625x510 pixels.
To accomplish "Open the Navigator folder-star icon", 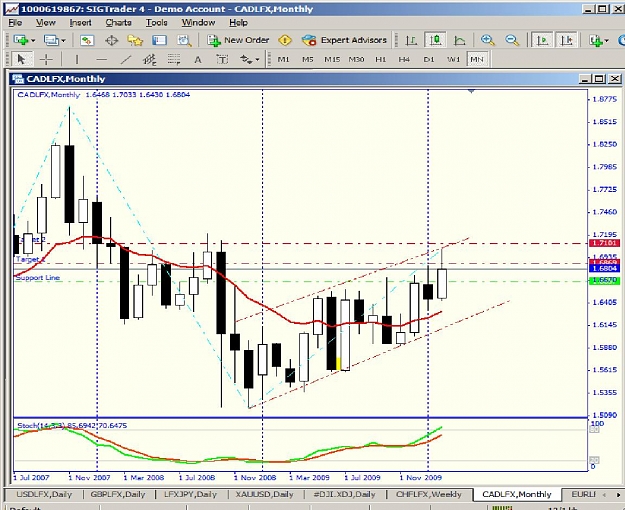I will (x=135, y=40).
